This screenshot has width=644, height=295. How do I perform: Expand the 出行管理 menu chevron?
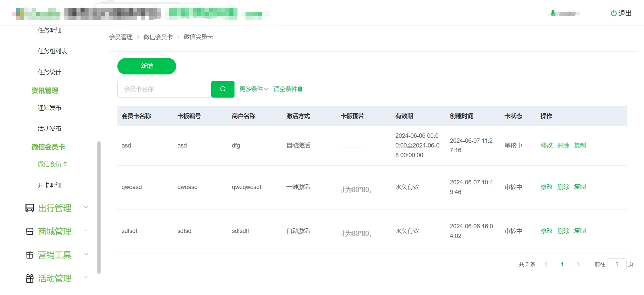[86, 207]
